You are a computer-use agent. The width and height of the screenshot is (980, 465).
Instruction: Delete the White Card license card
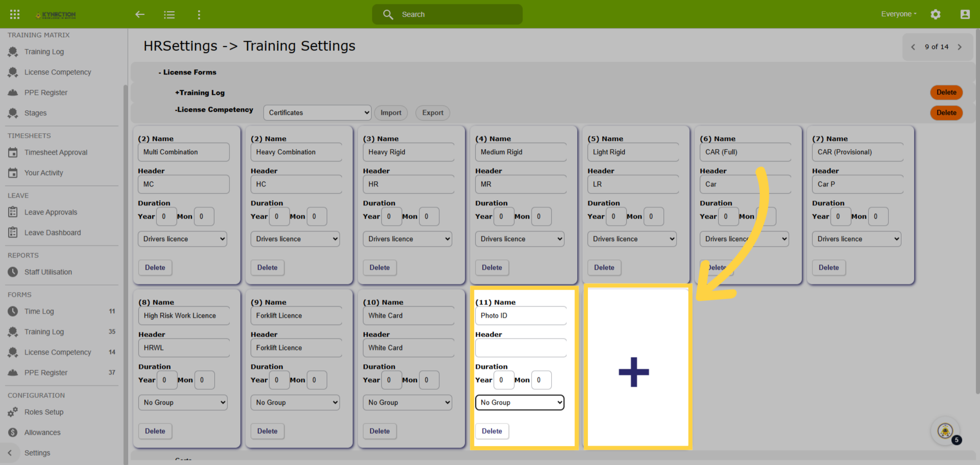pos(379,431)
